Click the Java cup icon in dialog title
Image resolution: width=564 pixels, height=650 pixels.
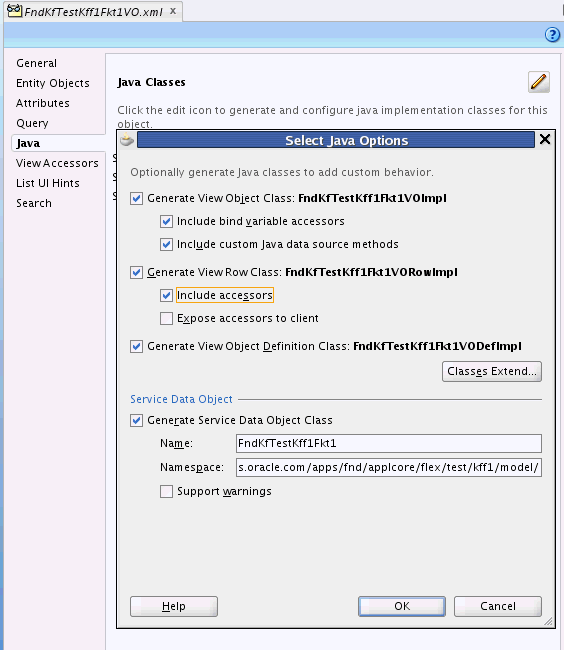point(127,140)
